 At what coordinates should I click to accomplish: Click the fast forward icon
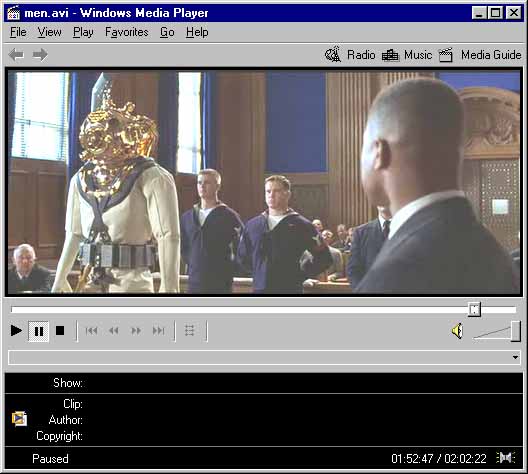click(136, 331)
